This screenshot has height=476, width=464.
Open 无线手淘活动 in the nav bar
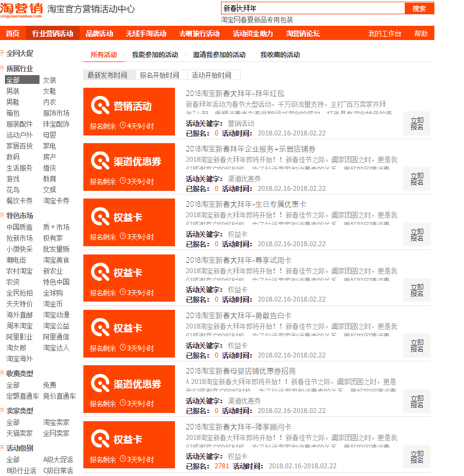coord(146,33)
